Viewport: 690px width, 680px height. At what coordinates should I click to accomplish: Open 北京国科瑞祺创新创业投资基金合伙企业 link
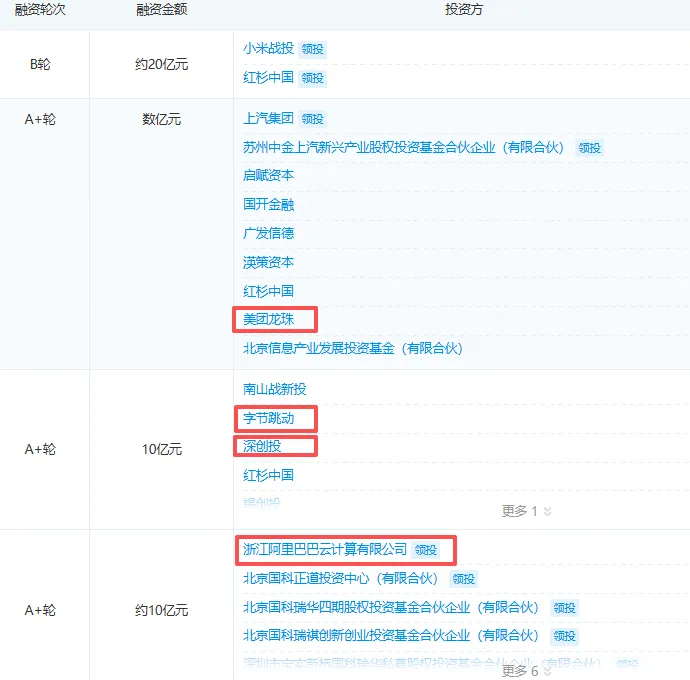click(x=391, y=636)
